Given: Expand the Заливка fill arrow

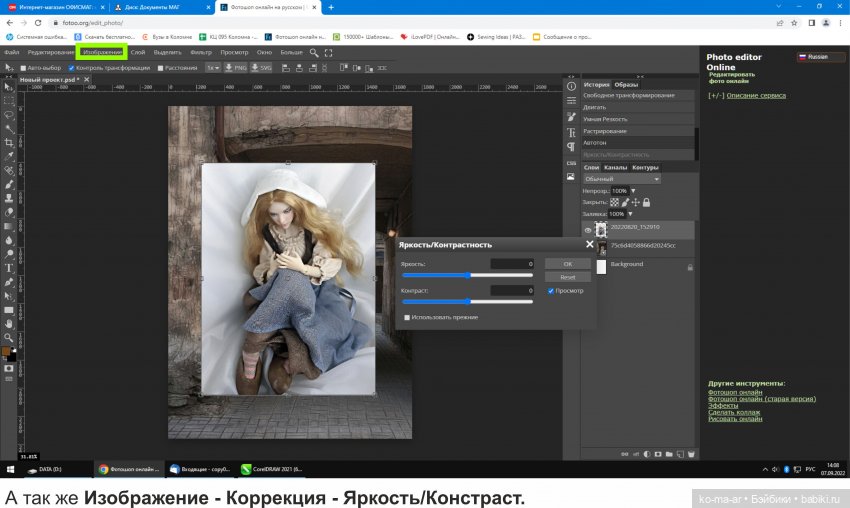Looking at the screenshot, I should click(x=630, y=214).
